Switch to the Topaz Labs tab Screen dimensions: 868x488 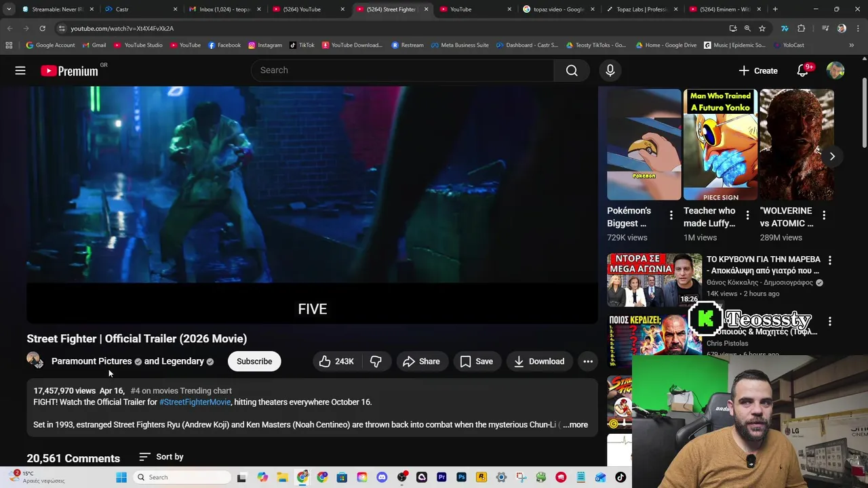(642, 9)
